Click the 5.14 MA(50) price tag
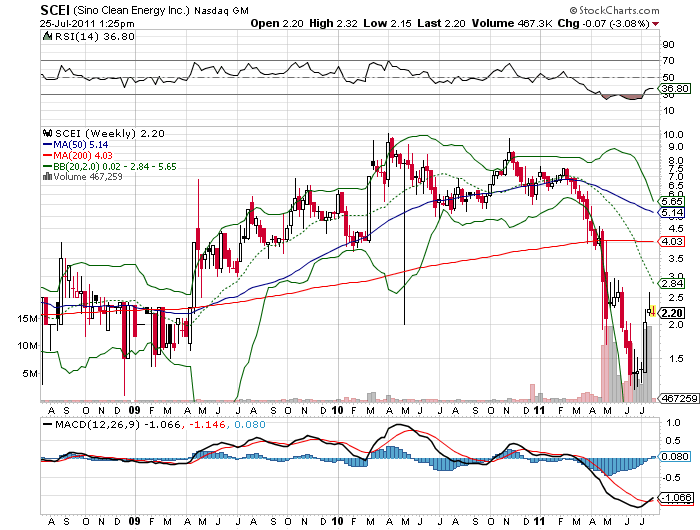 (671, 213)
